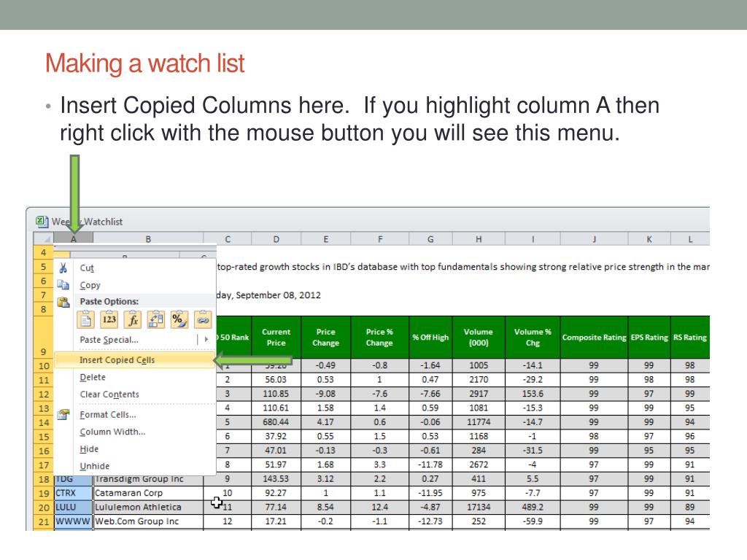Image resolution: width=747 pixels, height=560 pixels.
Task: Choose the Paste Link chain icon
Action: click(203, 319)
